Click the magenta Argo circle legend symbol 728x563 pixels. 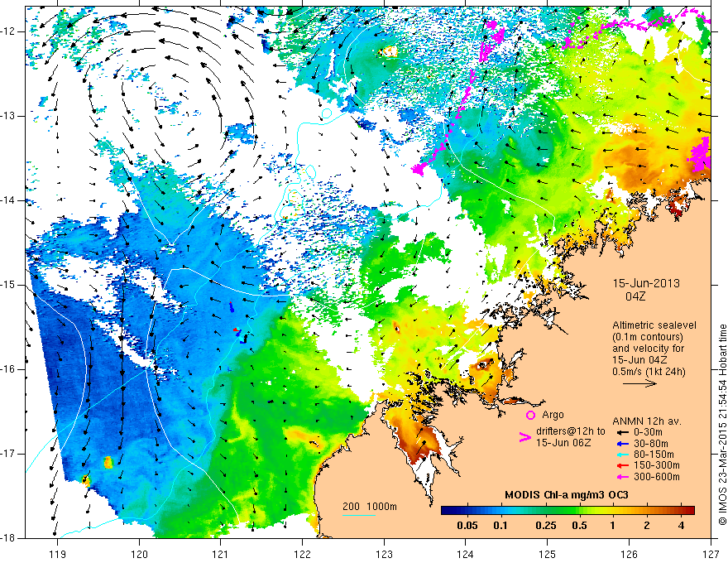click(530, 415)
